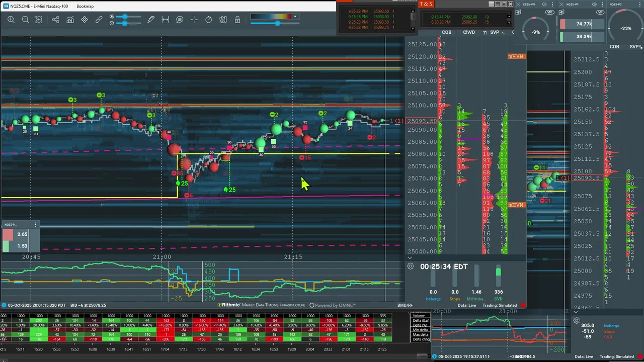Open the share nodes icon
This screenshot has width=644, height=362.
55,20
